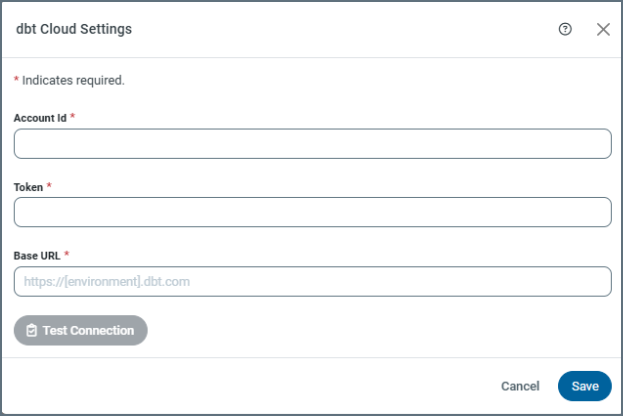Image resolution: width=623 pixels, height=416 pixels.
Task: Click the red asterisk before 'Indicates required'
Action: click(x=16, y=80)
